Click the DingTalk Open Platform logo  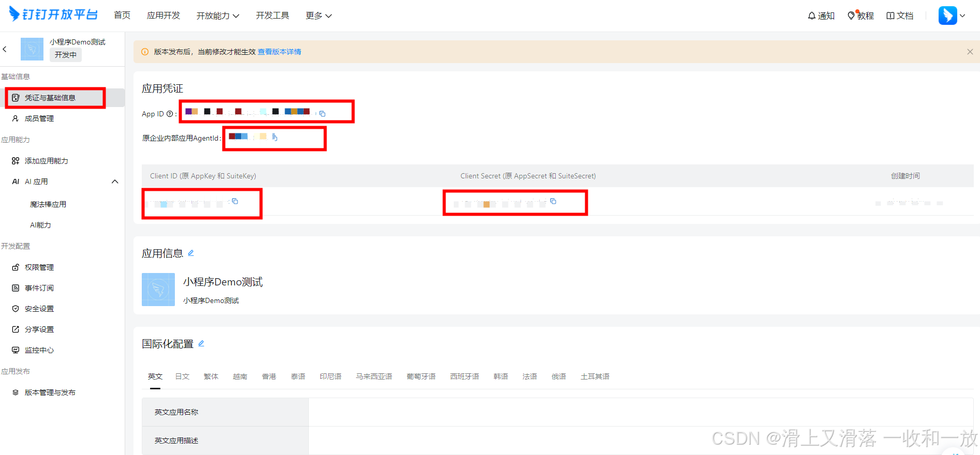53,14
